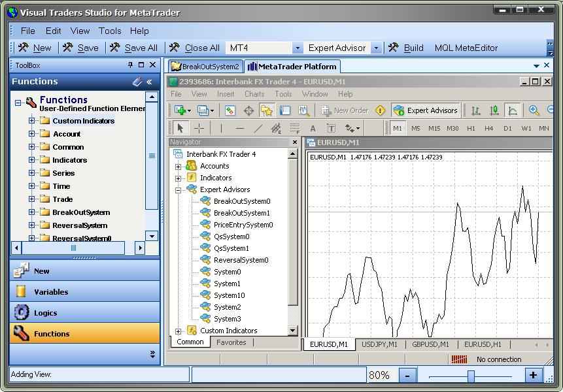
Task: Switch to the BreakOutSystem2 tab
Action: pos(206,67)
